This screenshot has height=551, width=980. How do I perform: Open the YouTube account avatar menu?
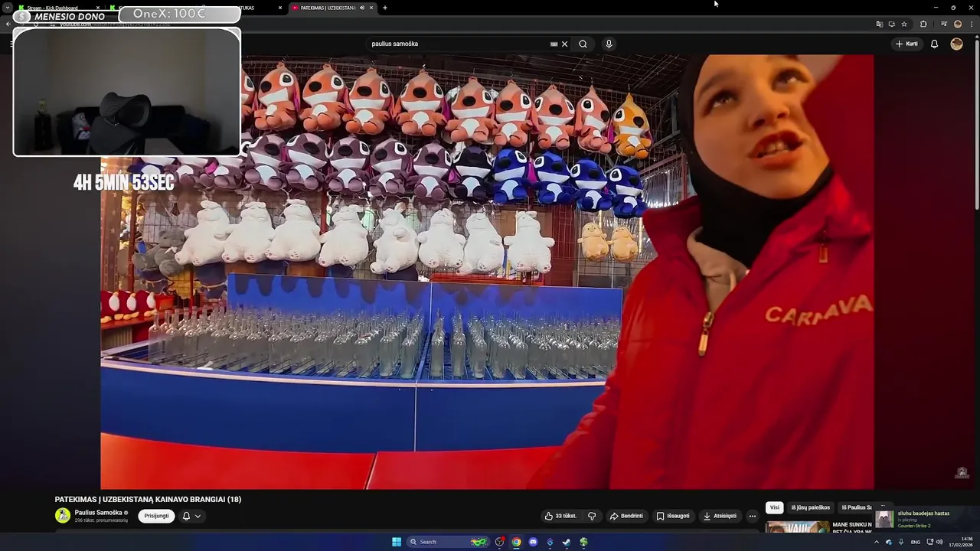point(956,44)
